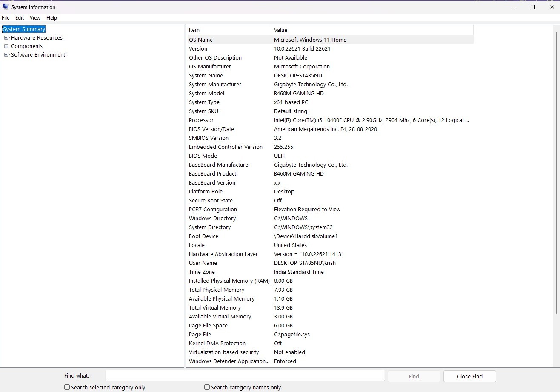Open the Edit menu
Screen dimensions: 560x392
click(x=20, y=18)
